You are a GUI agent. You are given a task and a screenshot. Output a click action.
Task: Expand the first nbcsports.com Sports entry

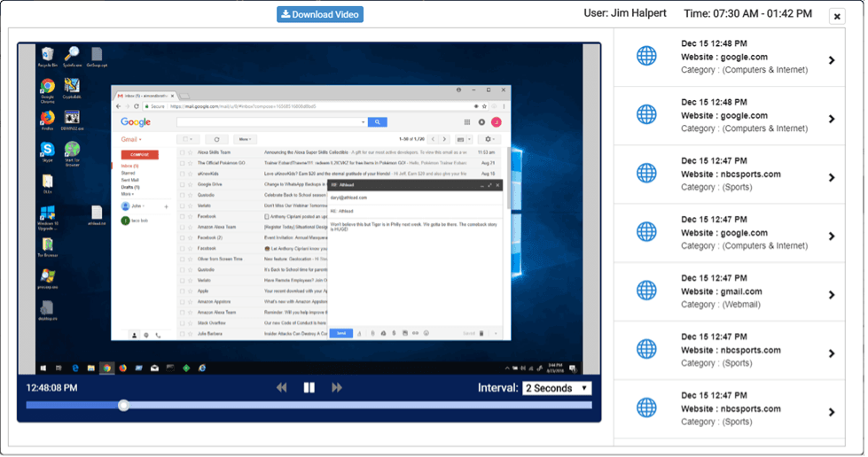[x=832, y=177]
